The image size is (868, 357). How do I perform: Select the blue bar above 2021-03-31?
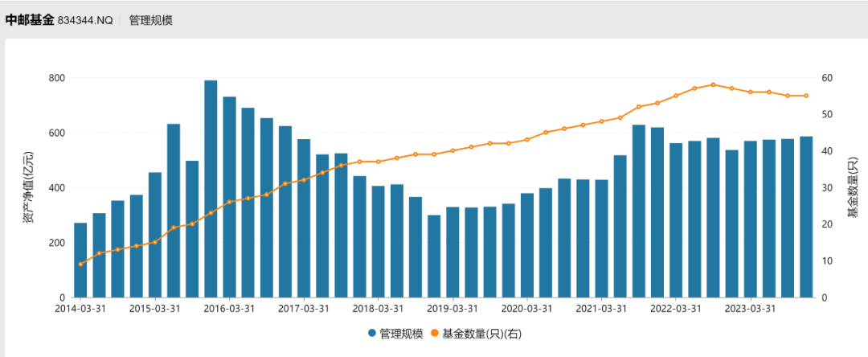[x=602, y=239]
